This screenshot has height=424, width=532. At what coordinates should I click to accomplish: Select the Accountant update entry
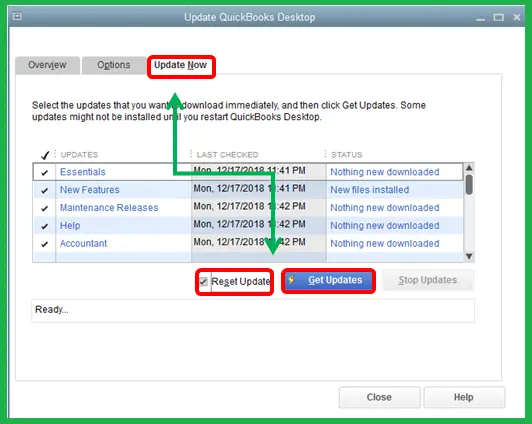(83, 244)
